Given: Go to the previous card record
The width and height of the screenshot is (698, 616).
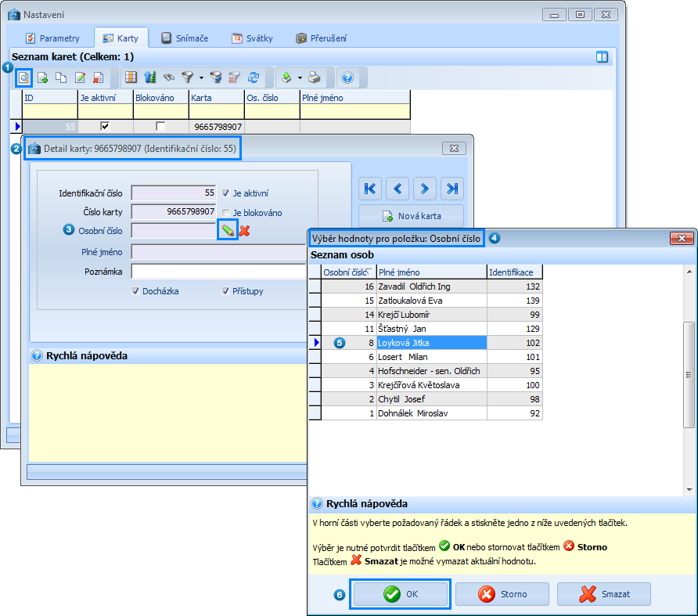Looking at the screenshot, I should (x=398, y=189).
